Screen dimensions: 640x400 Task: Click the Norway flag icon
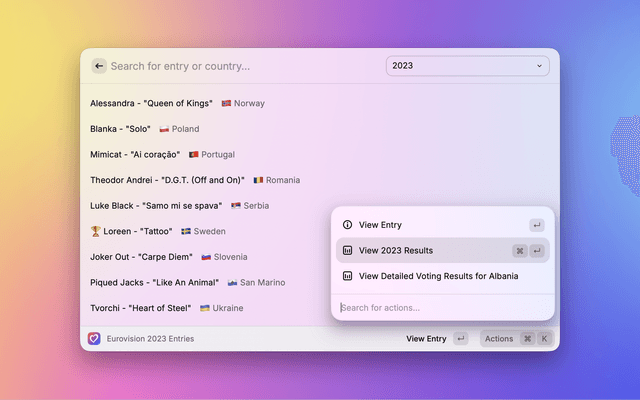coord(227,103)
